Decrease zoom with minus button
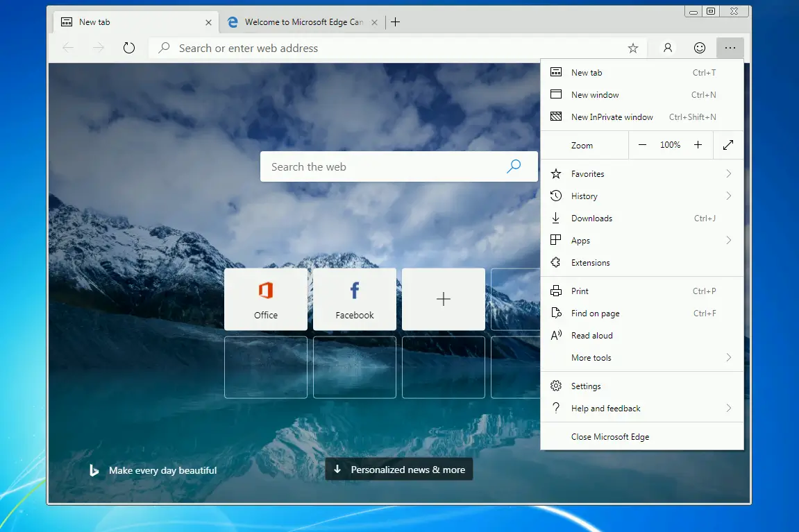799x532 pixels. [642, 145]
